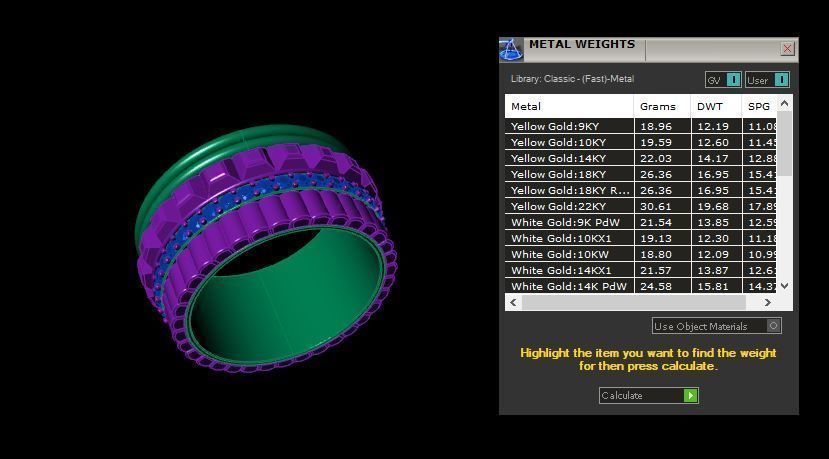The image size is (829, 459).
Task: Click the 13.87 DWT value
Action: 713,270
